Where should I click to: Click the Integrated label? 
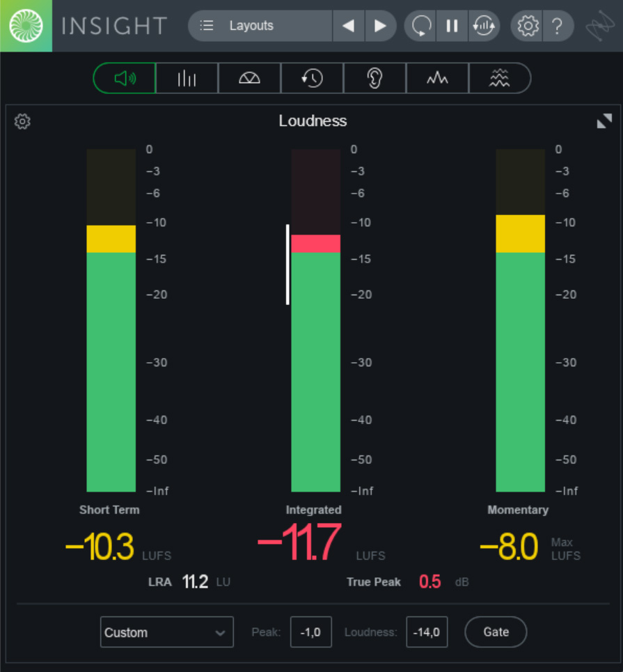[x=314, y=510]
